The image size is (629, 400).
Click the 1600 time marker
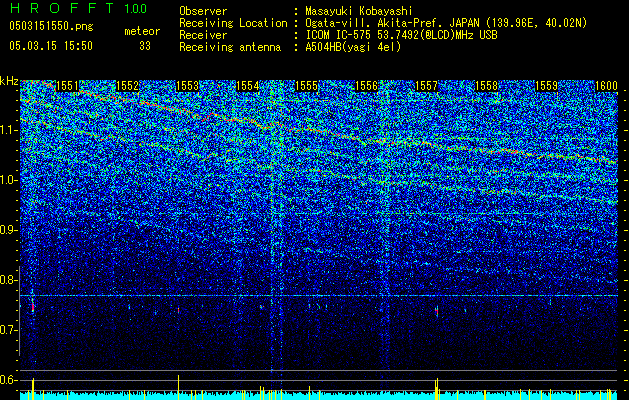click(x=606, y=86)
